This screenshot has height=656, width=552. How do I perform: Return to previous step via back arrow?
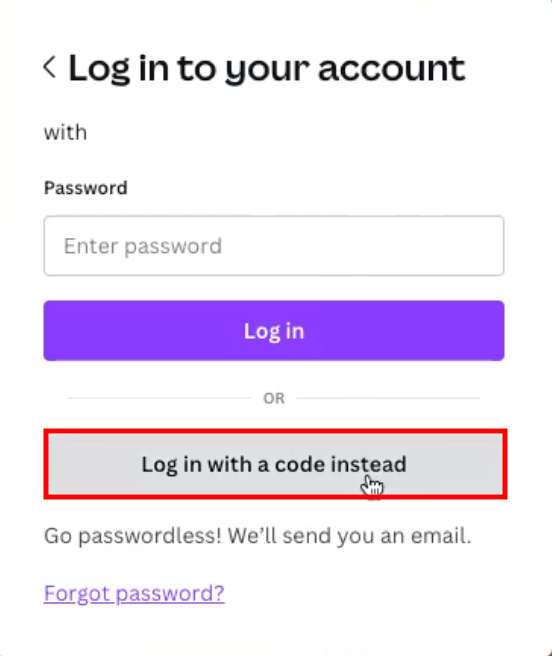[x=50, y=67]
